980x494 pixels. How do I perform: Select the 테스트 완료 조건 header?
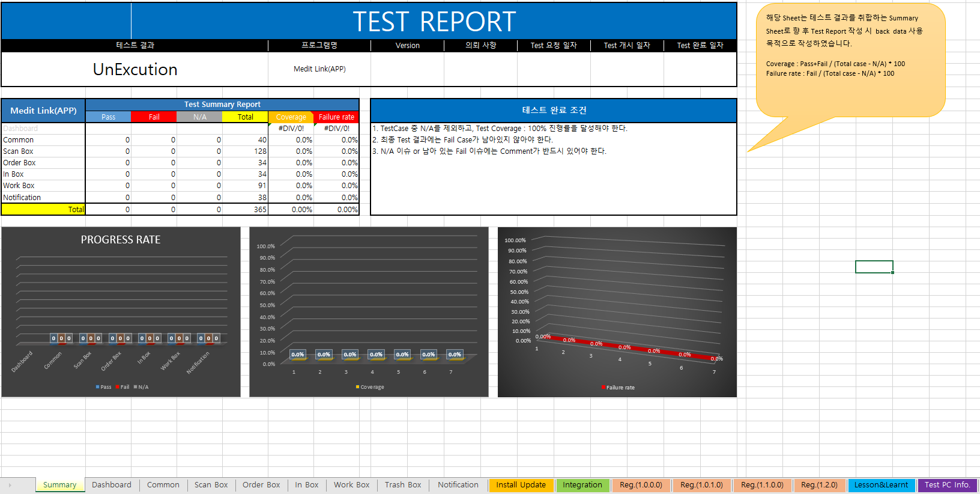[x=554, y=111]
